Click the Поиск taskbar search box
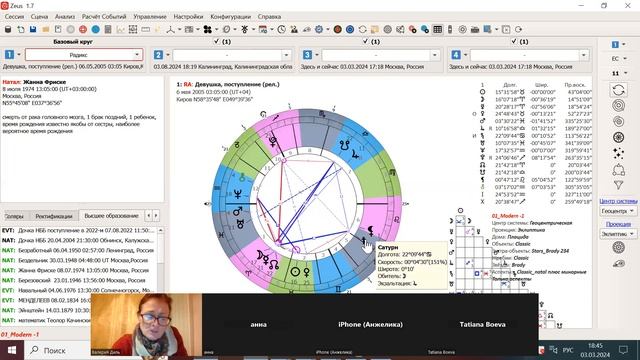 pyautogui.click(x=57, y=350)
